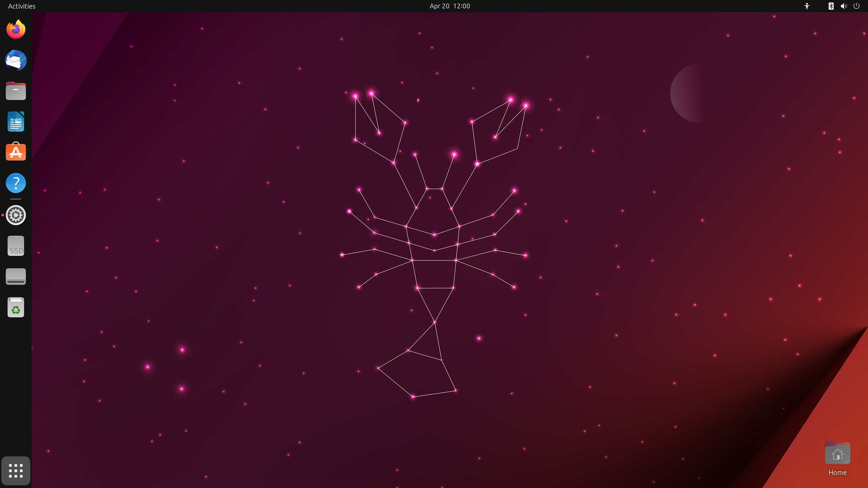Show Applications grid button
Viewport: 868px width, 488px height.
(x=16, y=471)
